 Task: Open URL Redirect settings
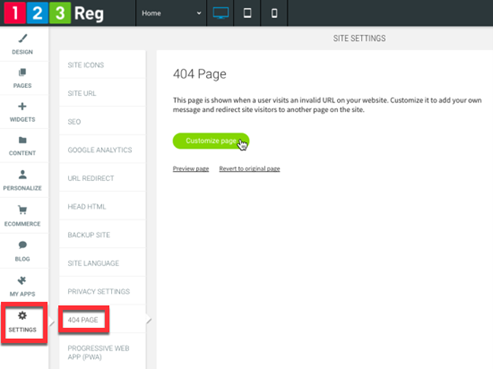point(102,178)
